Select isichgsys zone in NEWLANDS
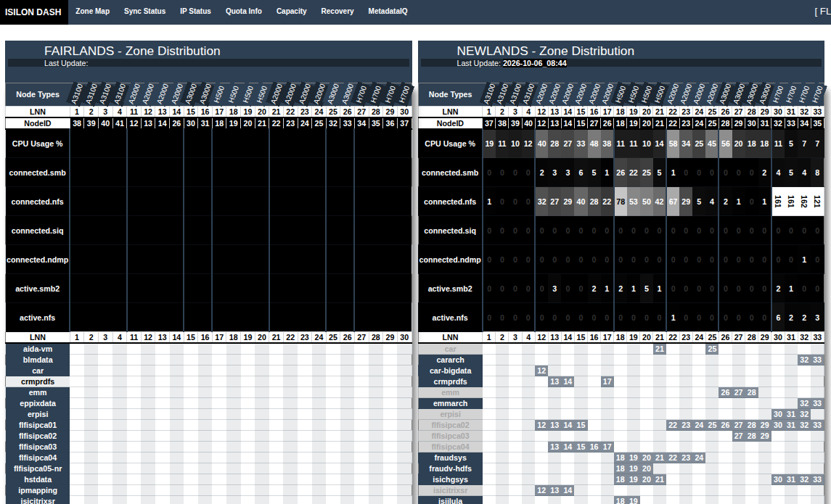 (450, 479)
